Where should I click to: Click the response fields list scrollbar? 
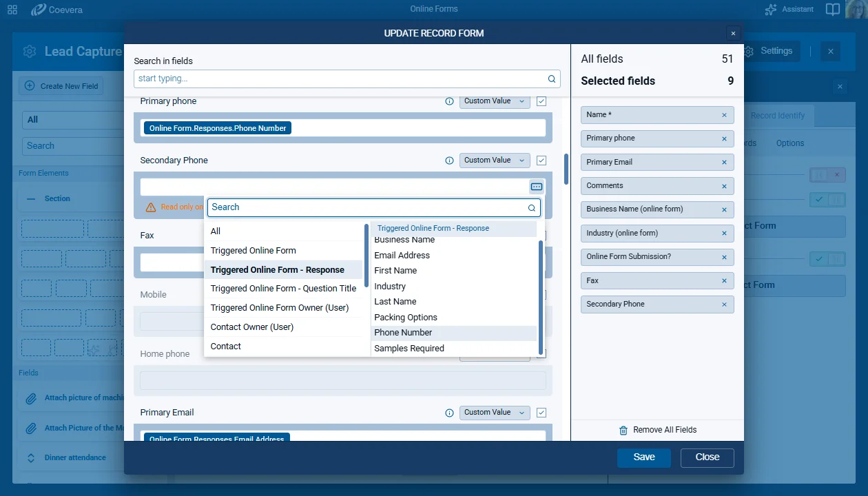click(x=541, y=298)
